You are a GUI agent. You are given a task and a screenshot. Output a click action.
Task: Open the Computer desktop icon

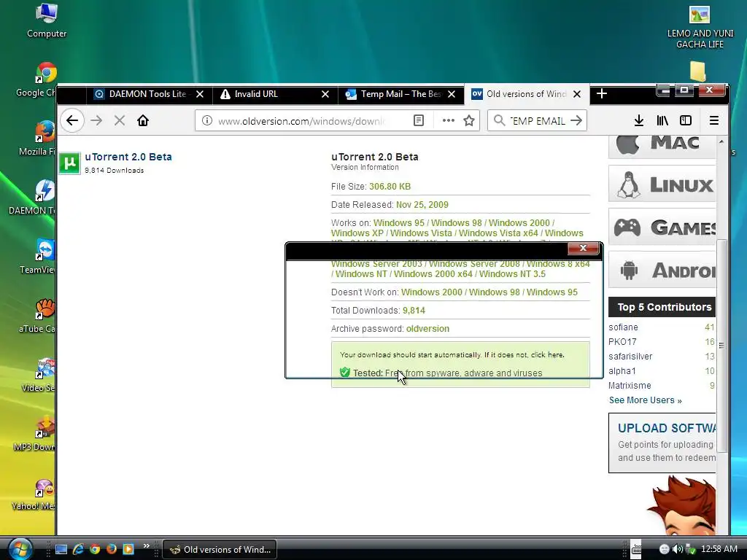tap(47, 20)
